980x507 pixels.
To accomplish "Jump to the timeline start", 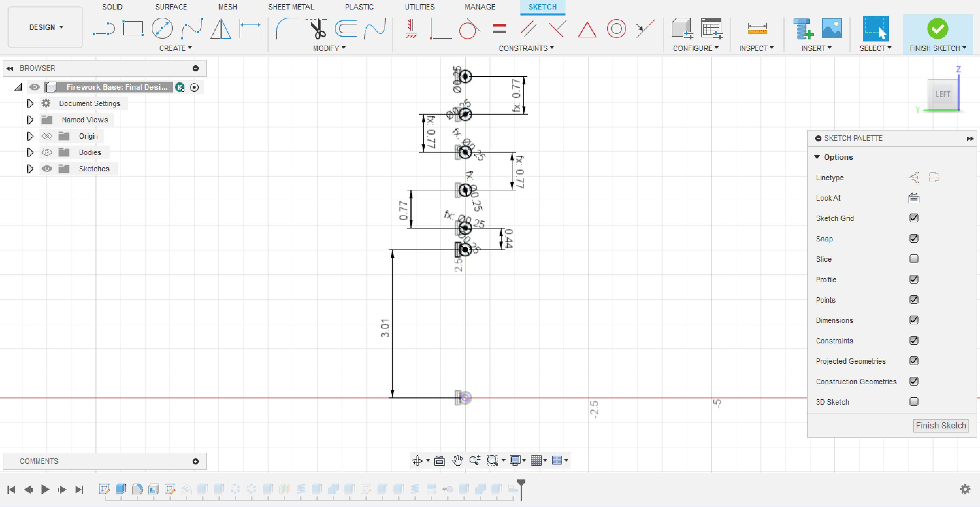I will (x=11, y=489).
